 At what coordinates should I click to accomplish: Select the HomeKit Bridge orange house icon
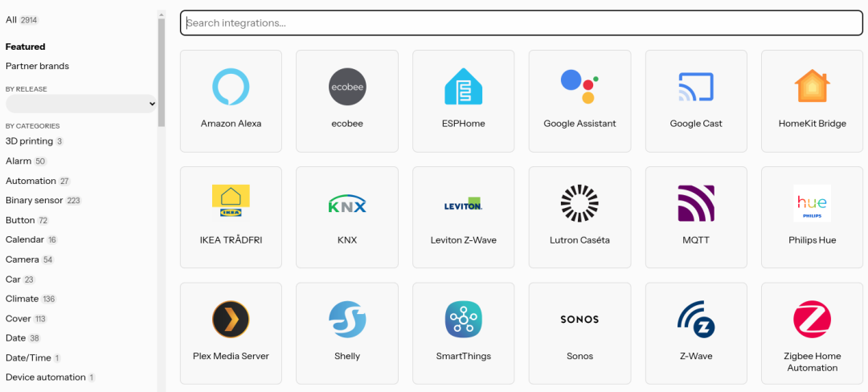coord(812,86)
